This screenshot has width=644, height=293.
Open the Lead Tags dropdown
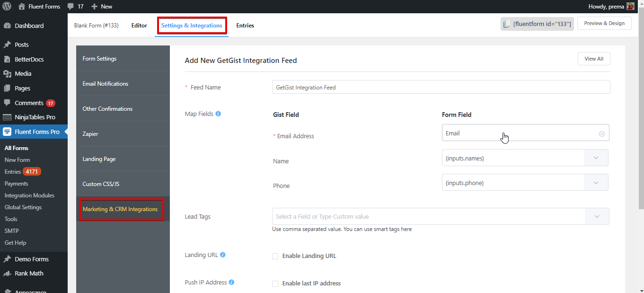[441, 216]
